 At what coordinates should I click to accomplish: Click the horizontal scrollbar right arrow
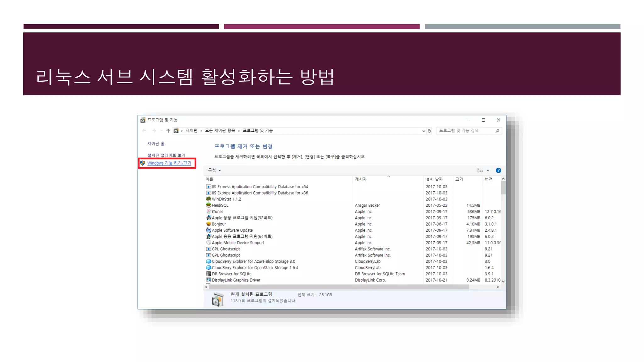pyautogui.click(x=498, y=287)
